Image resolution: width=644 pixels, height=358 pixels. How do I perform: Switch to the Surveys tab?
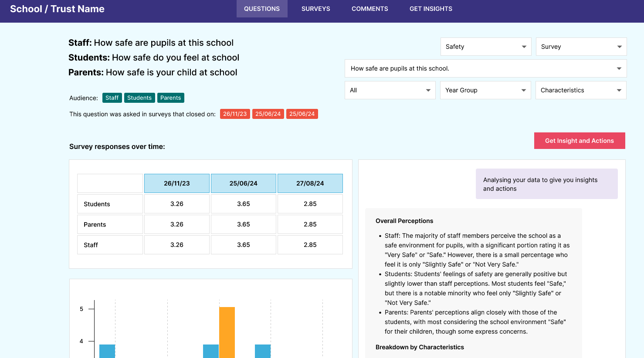point(315,9)
